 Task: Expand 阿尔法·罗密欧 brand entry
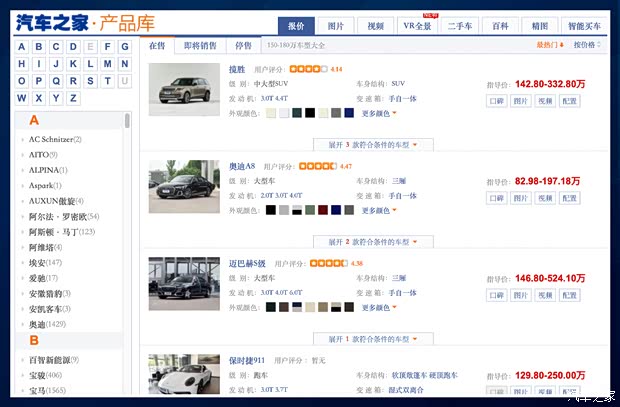(x=64, y=216)
